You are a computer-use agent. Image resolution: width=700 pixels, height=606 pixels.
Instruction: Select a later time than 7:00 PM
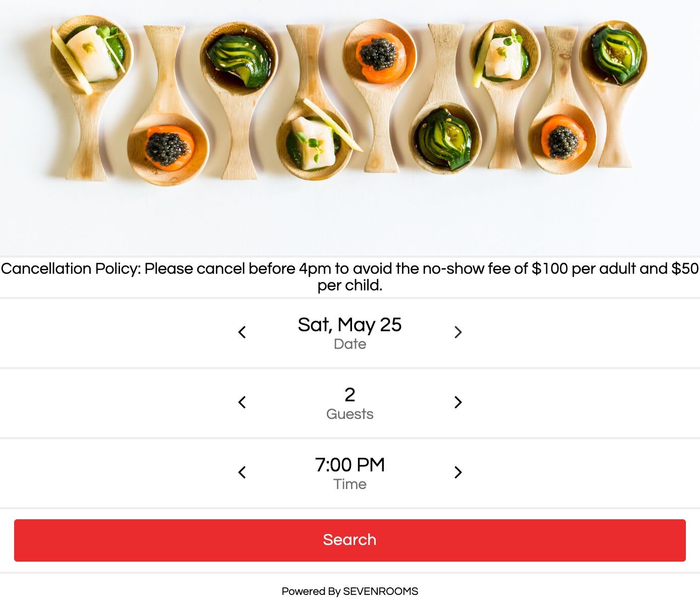pyautogui.click(x=458, y=472)
